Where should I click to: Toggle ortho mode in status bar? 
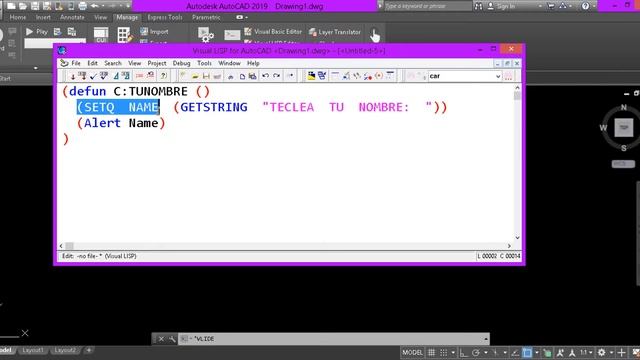[463, 353]
